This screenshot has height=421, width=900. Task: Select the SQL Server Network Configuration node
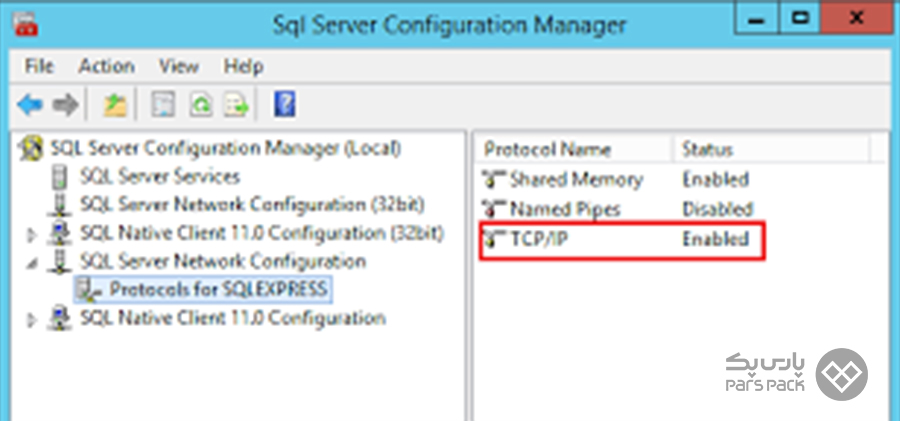pyautogui.click(x=223, y=262)
